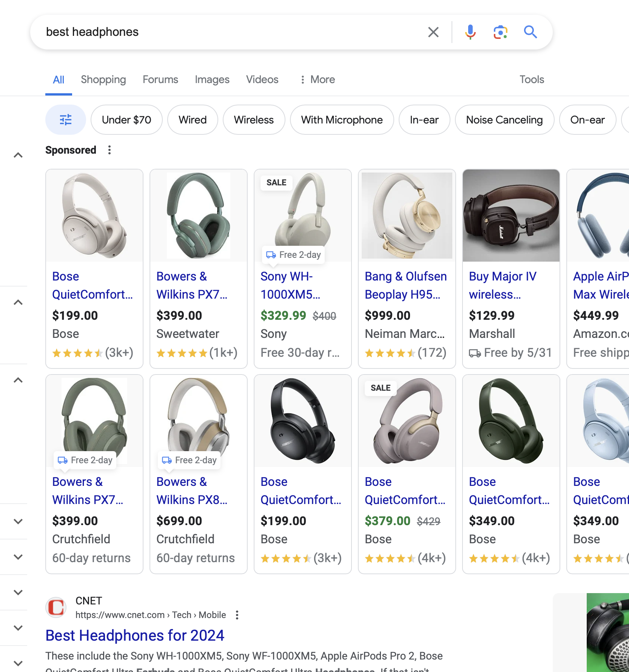This screenshot has height=672, width=629.
Task: Click the Marshall headphones product thumbnail
Action: tap(511, 215)
